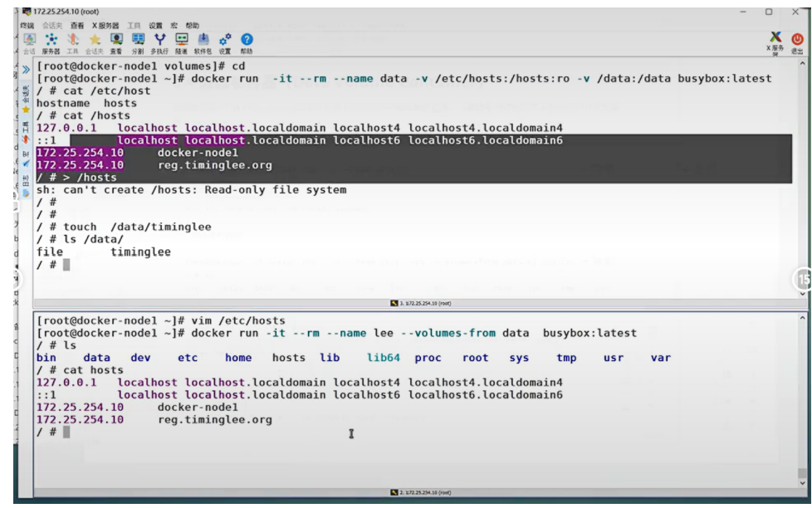This screenshot has width=812, height=508.
Task: Click the 会话夹 star toolbar icon
Action: 95,43
